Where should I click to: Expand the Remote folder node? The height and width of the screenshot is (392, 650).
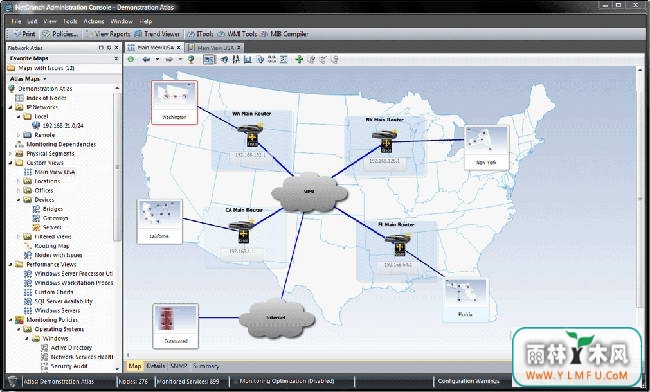18,135
